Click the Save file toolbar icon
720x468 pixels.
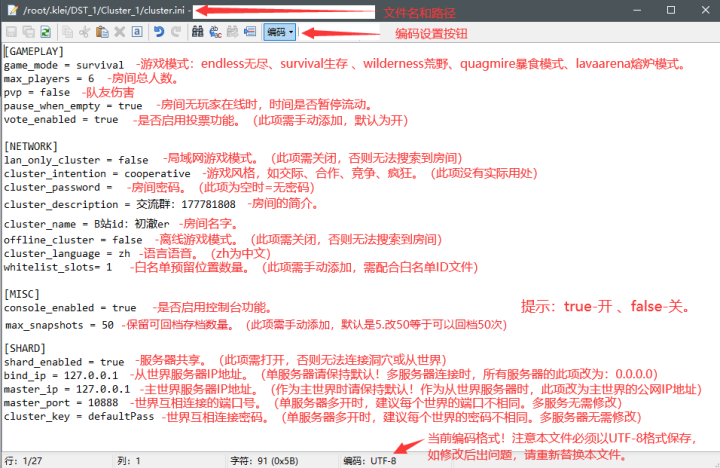(x=11, y=32)
